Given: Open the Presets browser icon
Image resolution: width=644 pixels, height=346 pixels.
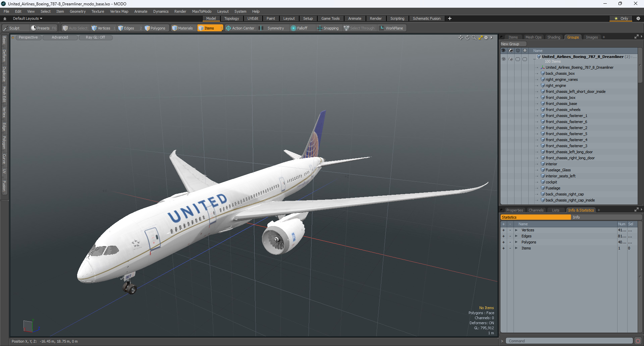Looking at the screenshot, I should coord(34,28).
